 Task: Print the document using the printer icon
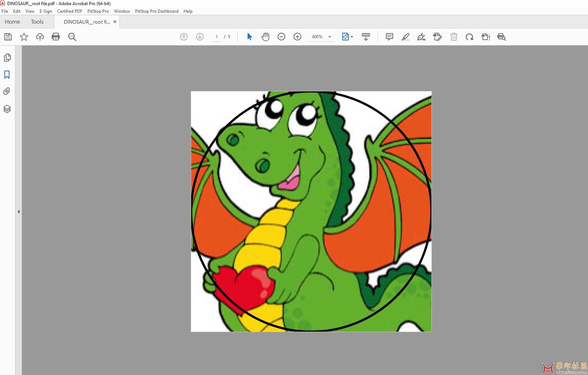(56, 37)
